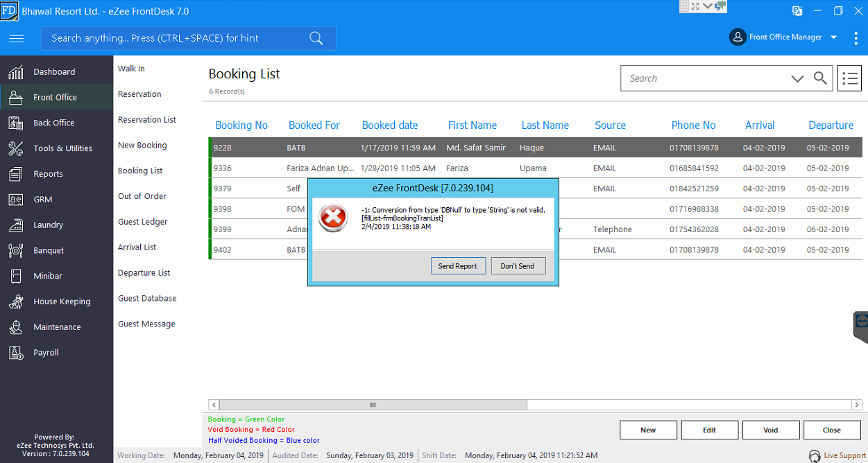Select Booking List menu item
The width and height of the screenshot is (868, 463).
click(x=140, y=171)
